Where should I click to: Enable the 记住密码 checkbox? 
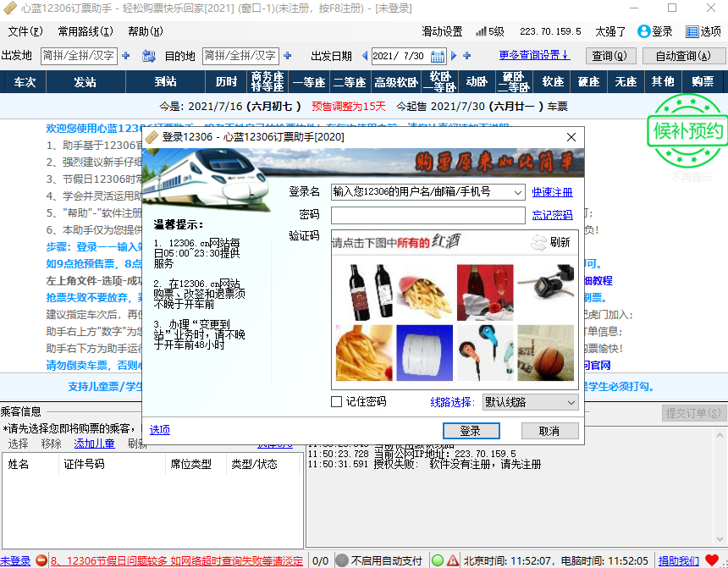click(x=337, y=401)
